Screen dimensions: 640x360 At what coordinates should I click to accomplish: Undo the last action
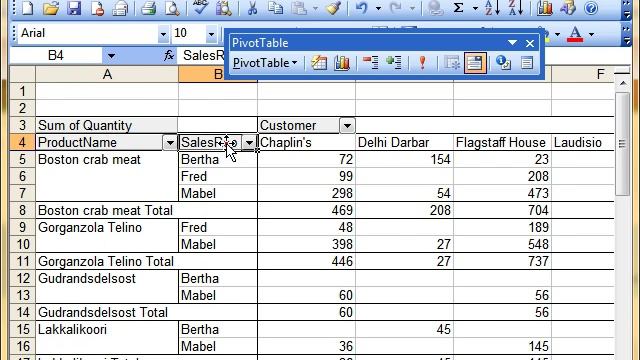(x=362, y=7)
